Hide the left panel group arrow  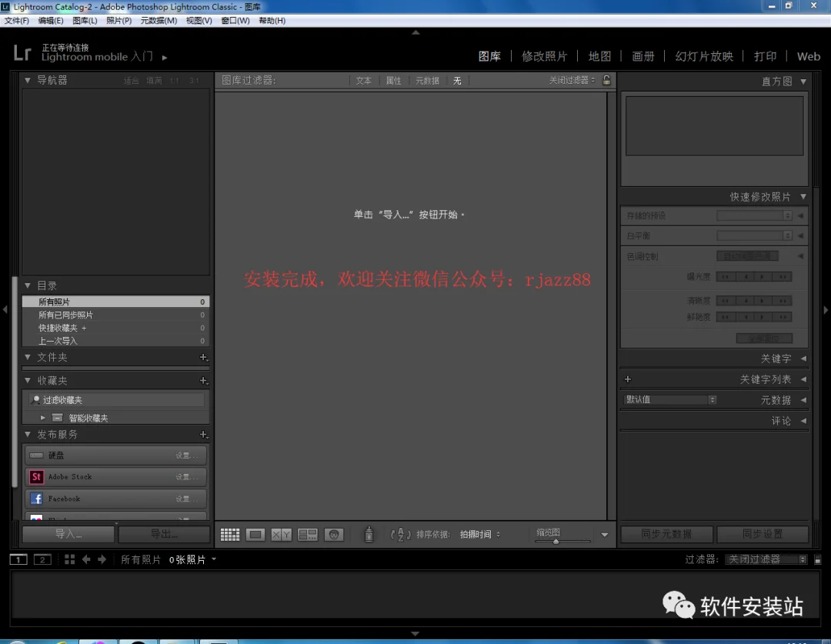(x=5, y=309)
